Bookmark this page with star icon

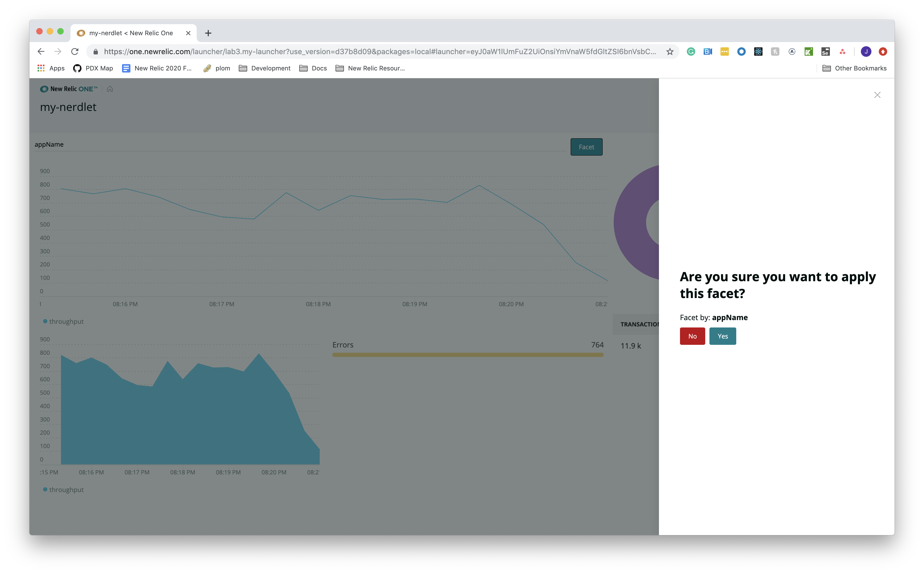click(669, 52)
